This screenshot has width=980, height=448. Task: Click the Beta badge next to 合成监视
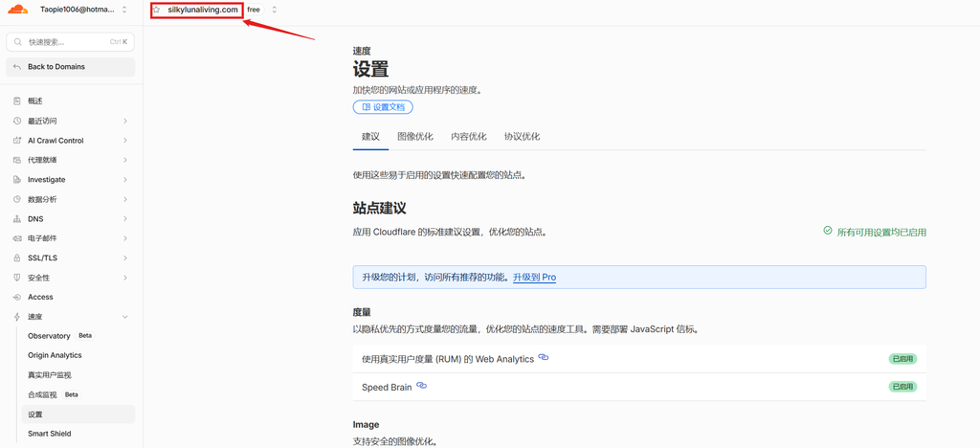tap(72, 395)
